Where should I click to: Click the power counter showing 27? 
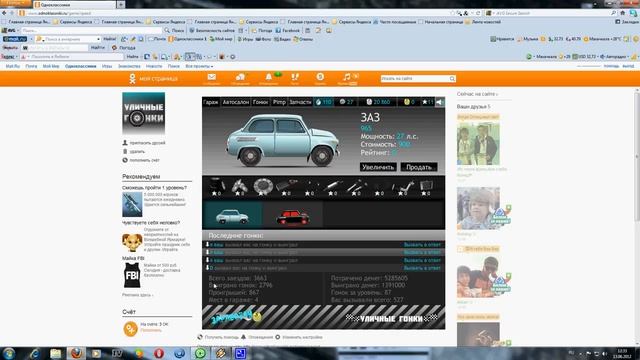pyautogui.click(x=346, y=102)
